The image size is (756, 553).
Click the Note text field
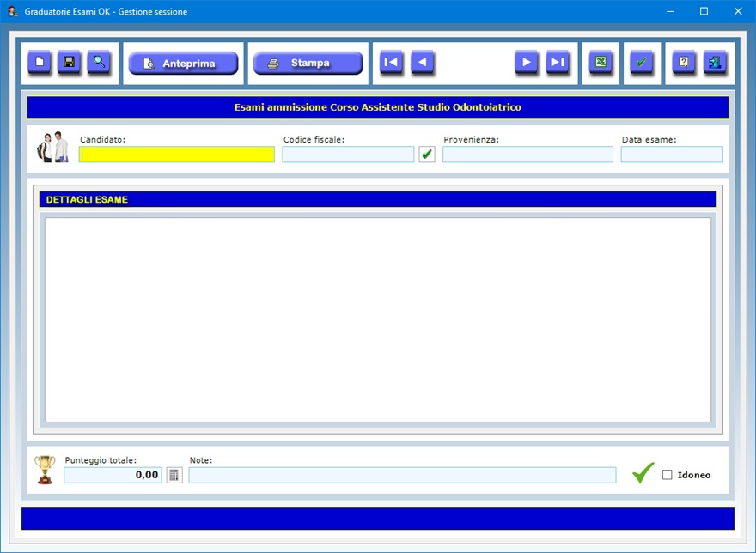[403, 475]
